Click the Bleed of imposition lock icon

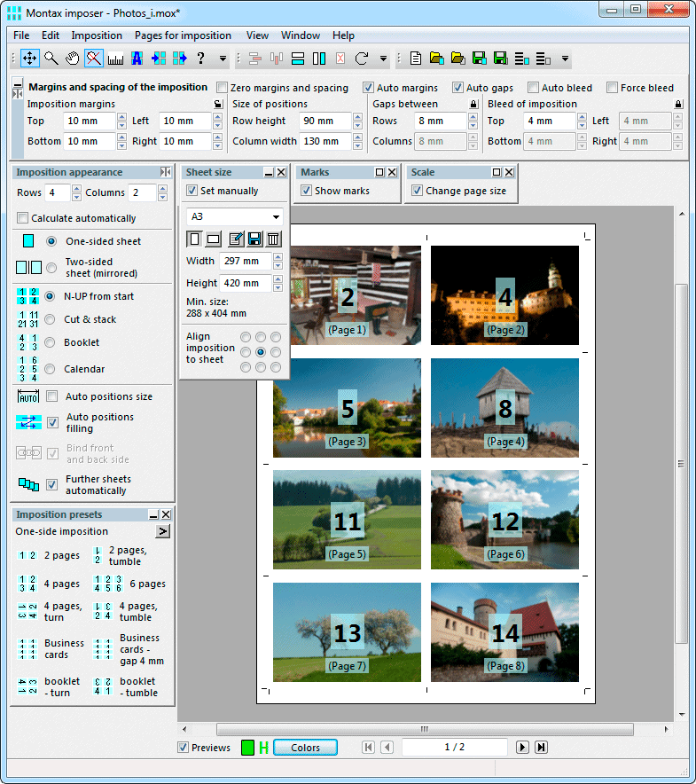click(x=678, y=104)
